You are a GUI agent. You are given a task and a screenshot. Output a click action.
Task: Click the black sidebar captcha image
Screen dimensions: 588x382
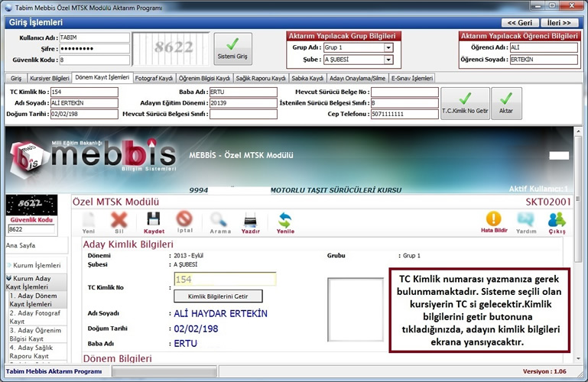(x=31, y=205)
